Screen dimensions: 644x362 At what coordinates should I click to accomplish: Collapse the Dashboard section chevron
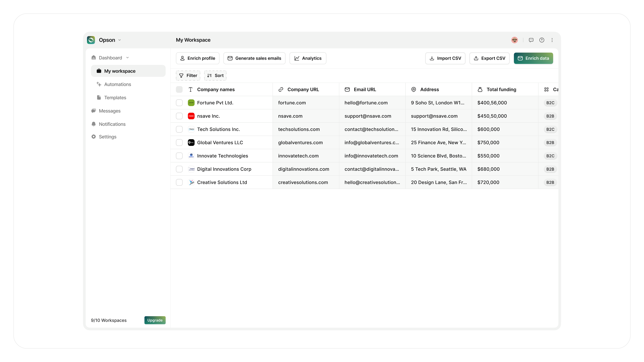click(127, 58)
